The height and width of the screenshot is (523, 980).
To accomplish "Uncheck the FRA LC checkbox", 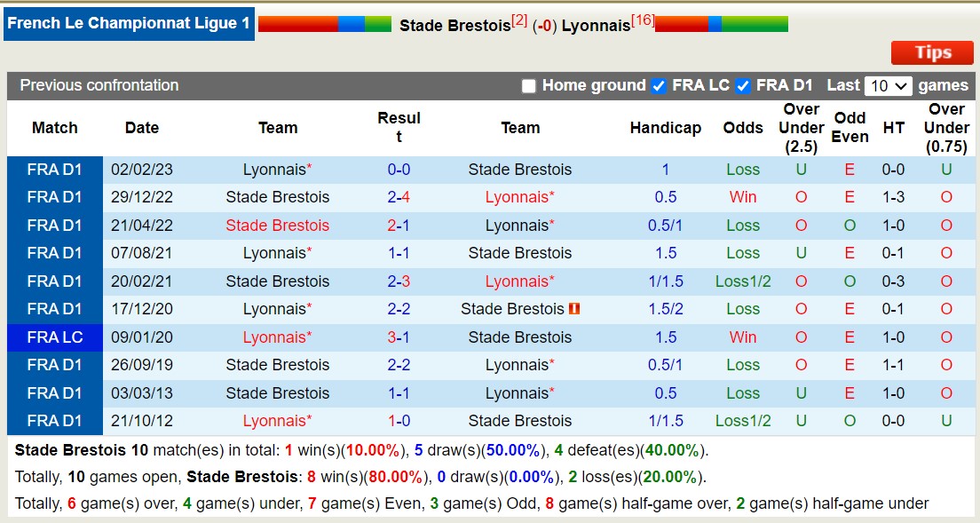I will coord(659,86).
